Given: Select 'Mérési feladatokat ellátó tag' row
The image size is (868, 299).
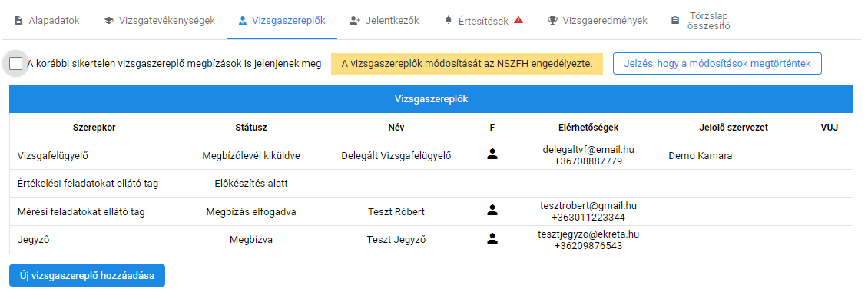Looking at the screenshot, I should click(x=431, y=211).
